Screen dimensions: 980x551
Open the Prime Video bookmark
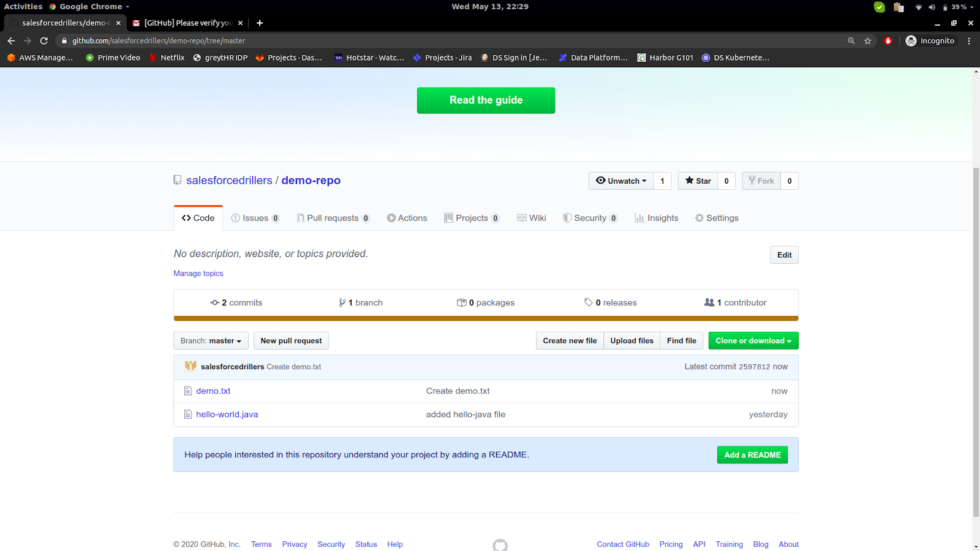click(x=113, y=58)
